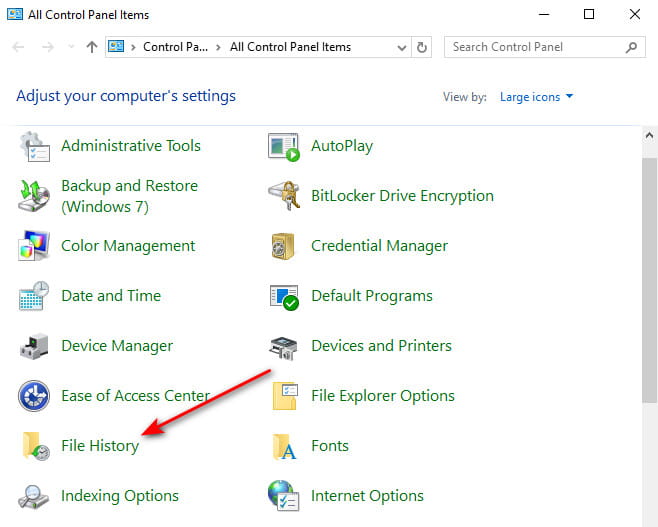Screen dimensions: 658x527
Task: Refresh the Control Panel view
Action: click(422, 47)
